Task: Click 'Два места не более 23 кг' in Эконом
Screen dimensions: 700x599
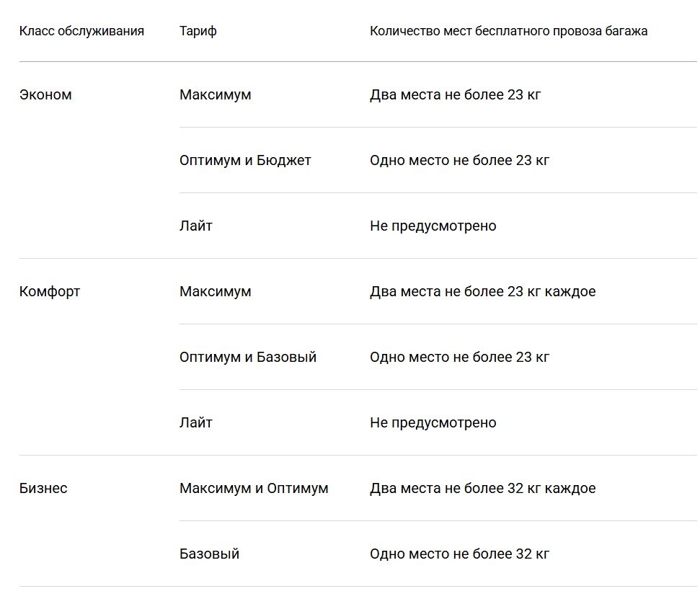Action: 456,94
